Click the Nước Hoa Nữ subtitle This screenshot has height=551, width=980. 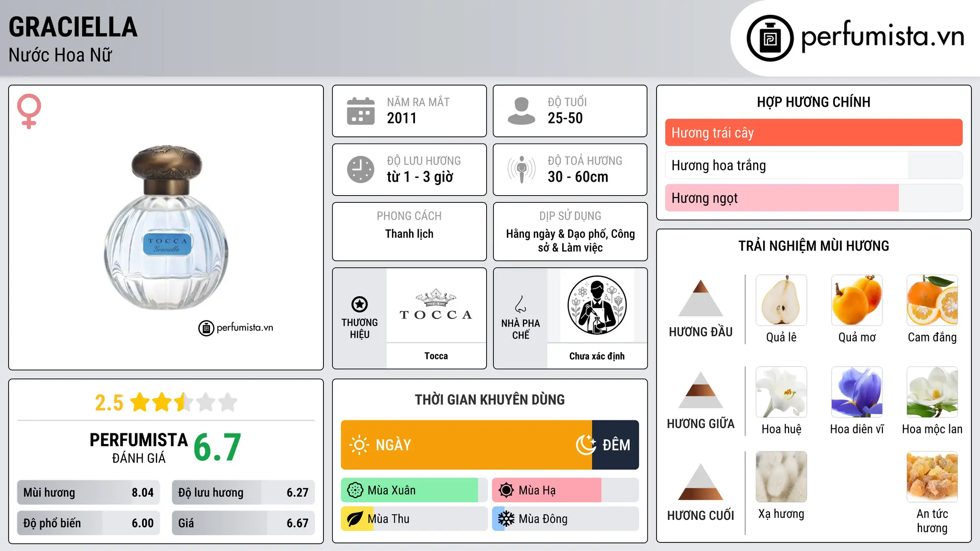tap(60, 55)
